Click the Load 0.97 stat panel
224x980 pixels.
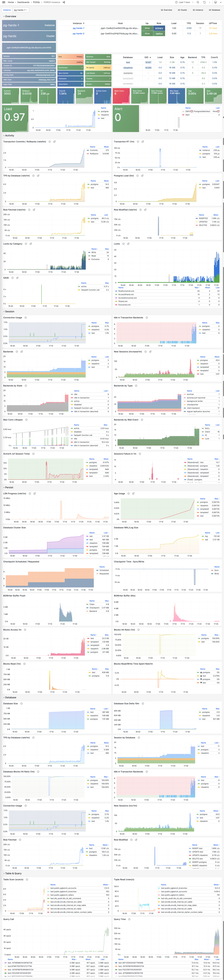(x=15, y=118)
